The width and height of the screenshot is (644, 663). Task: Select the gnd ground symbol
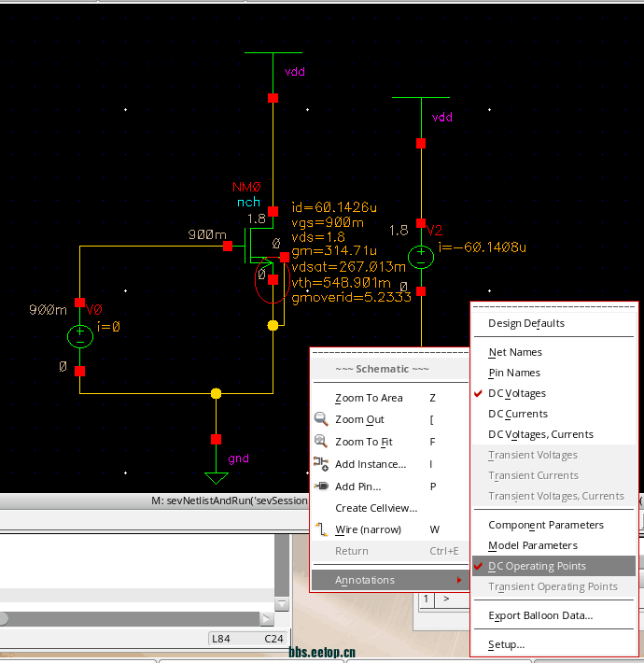click(216, 478)
